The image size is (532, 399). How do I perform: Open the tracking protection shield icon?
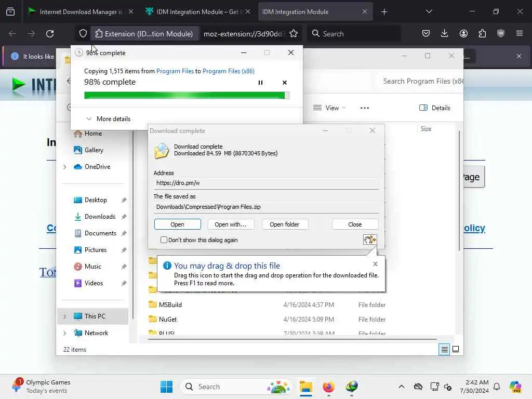click(x=83, y=34)
